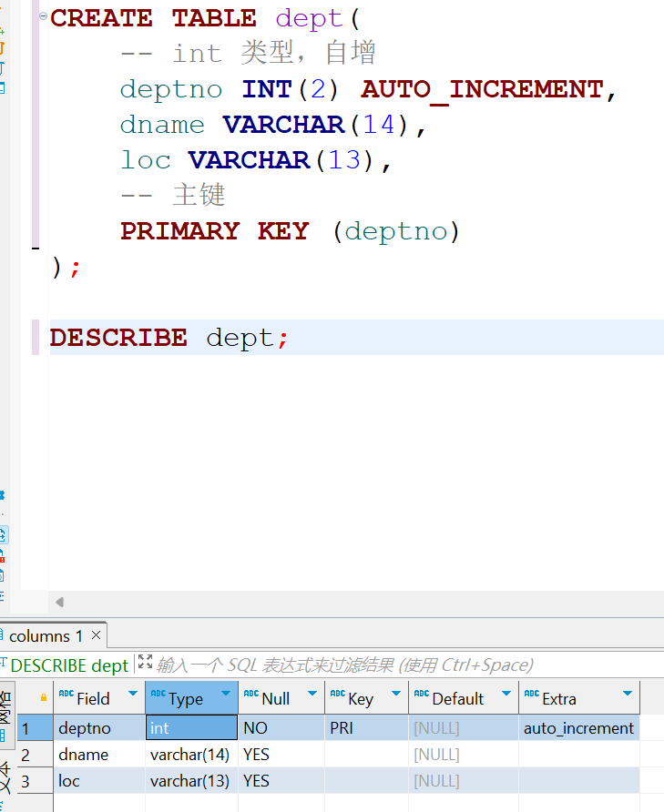Viewport: 664px width, 812px height.
Task: Click the ABC type icon on Extra column
Action: pyautogui.click(x=532, y=695)
